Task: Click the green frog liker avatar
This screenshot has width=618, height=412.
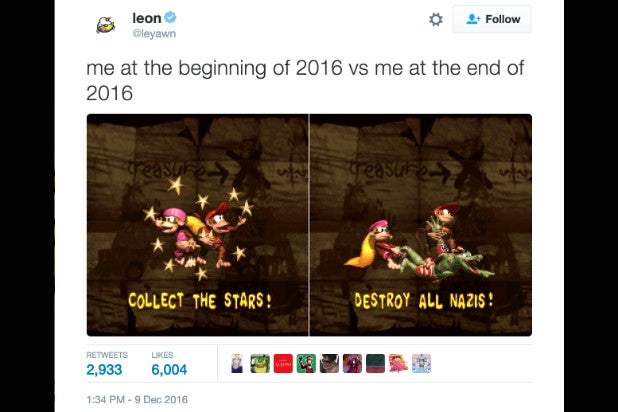Action: pos(259,363)
